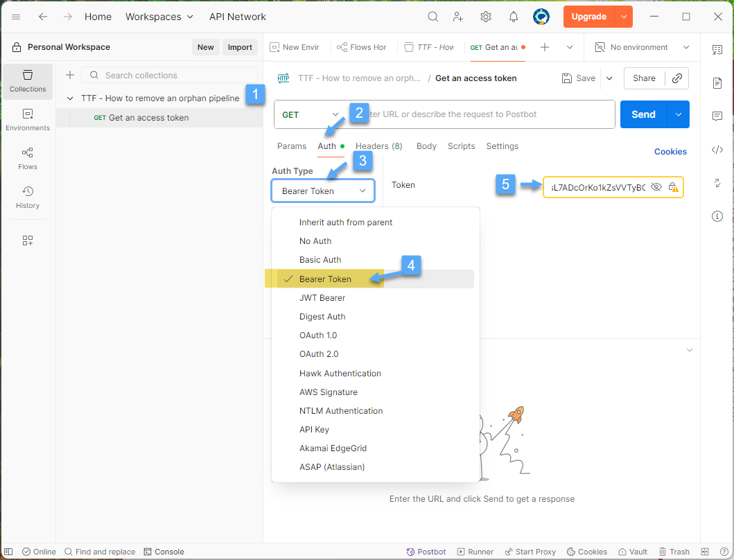
Task: Copy the request link icon next to Share
Action: (677, 78)
